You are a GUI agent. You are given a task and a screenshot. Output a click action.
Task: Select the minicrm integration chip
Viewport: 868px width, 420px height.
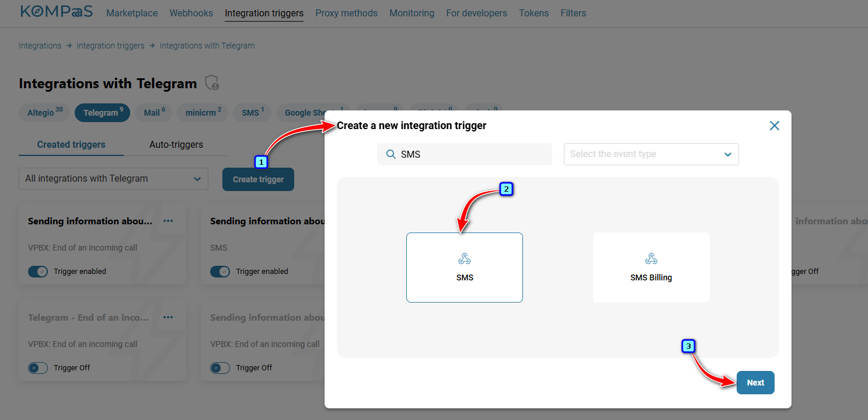(x=203, y=113)
